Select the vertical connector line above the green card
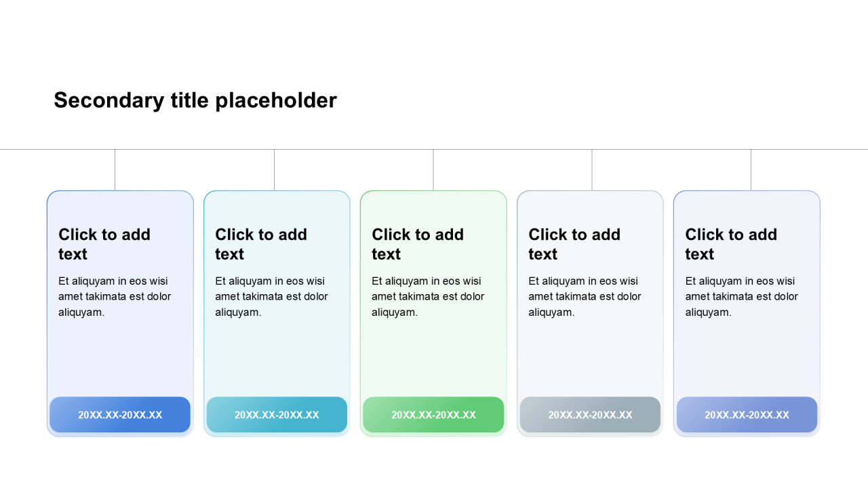The height and width of the screenshot is (488, 868). point(433,170)
